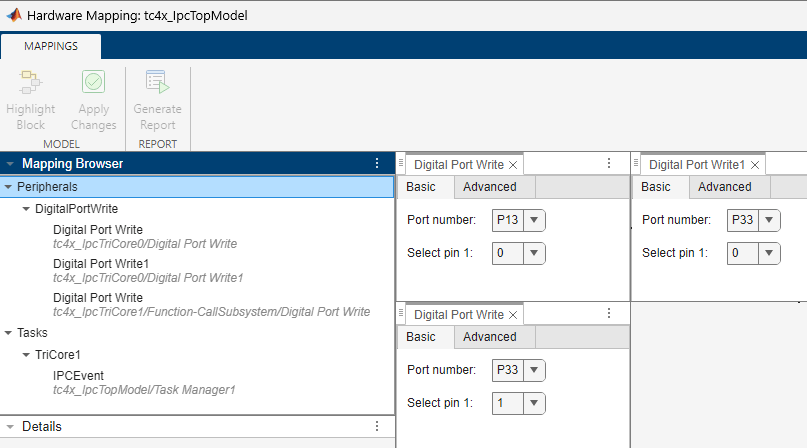The image size is (807, 448).
Task: Collapse the Tasks tree node
Action: click(8, 333)
